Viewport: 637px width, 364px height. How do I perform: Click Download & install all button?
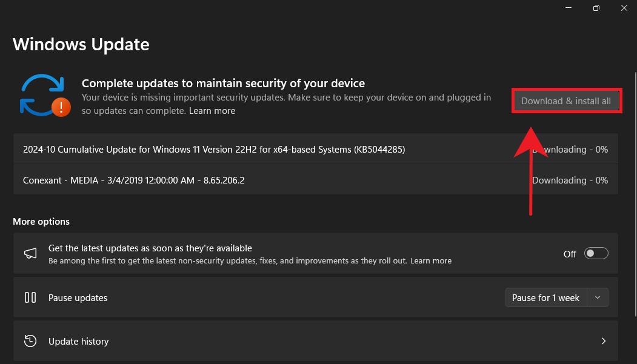566,101
